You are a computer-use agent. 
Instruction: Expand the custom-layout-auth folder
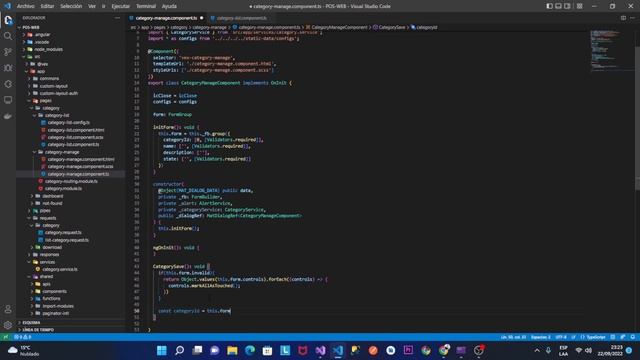point(58,93)
